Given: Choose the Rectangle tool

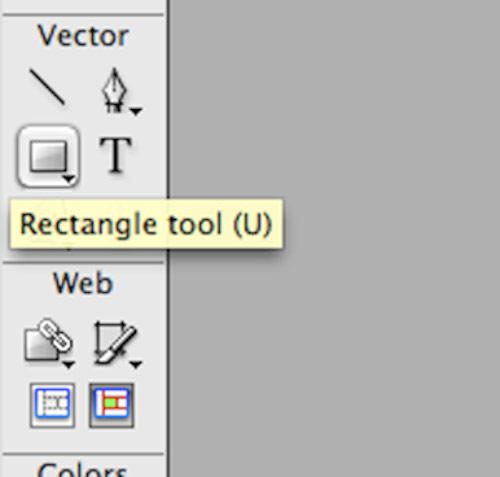Looking at the screenshot, I should click(x=49, y=156).
